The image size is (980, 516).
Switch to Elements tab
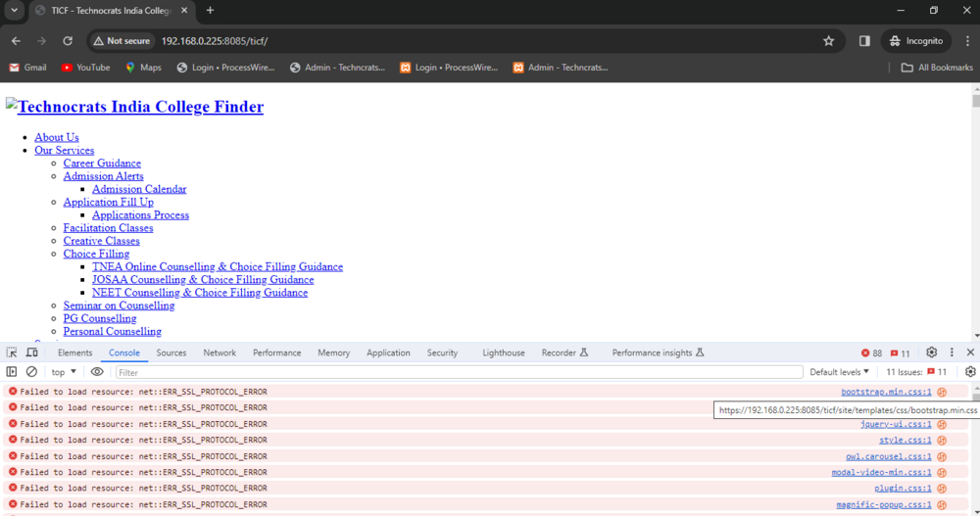pyautogui.click(x=75, y=352)
